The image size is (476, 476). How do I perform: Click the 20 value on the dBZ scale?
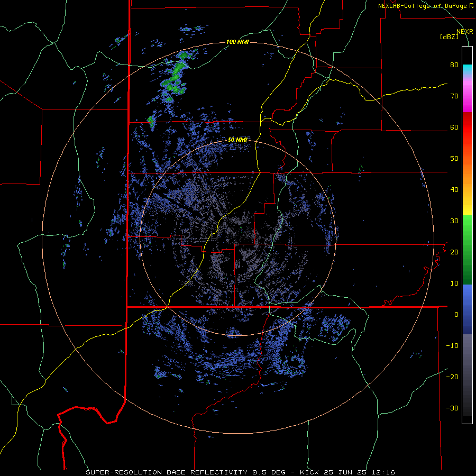454,252
